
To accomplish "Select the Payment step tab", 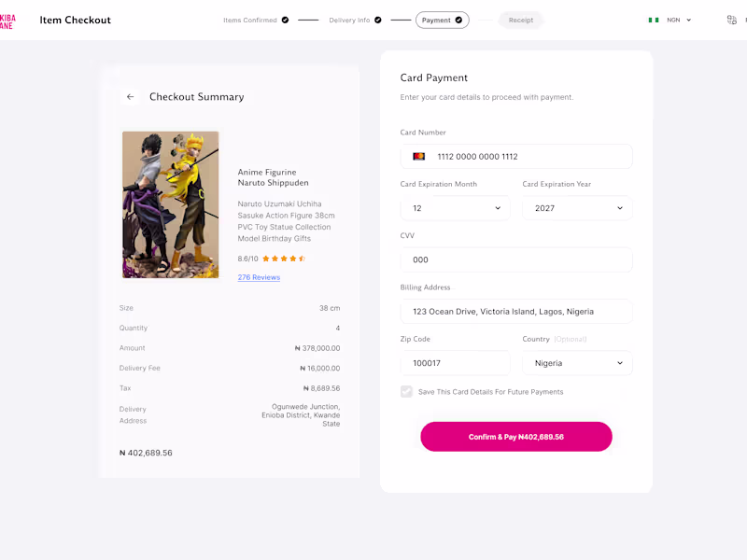I will click(x=442, y=20).
